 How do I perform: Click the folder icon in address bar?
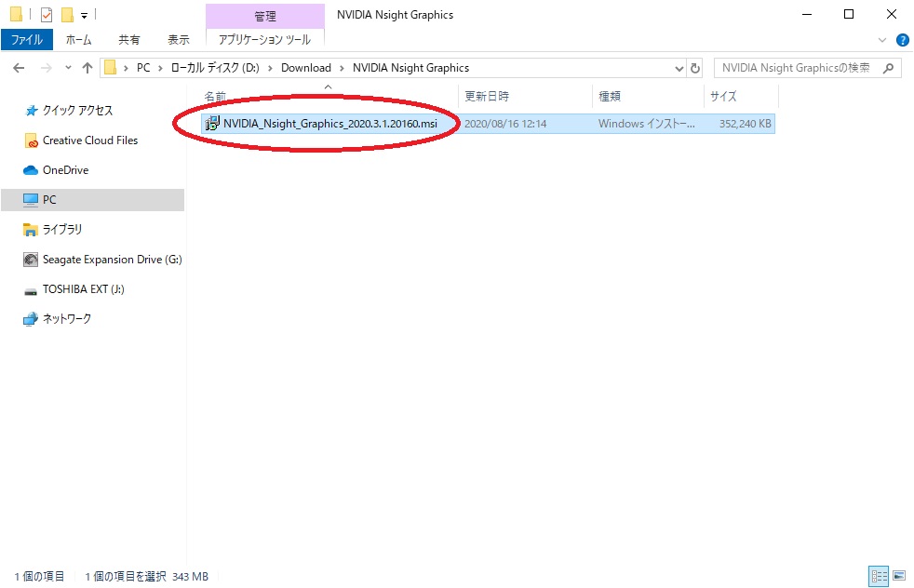click(x=110, y=68)
